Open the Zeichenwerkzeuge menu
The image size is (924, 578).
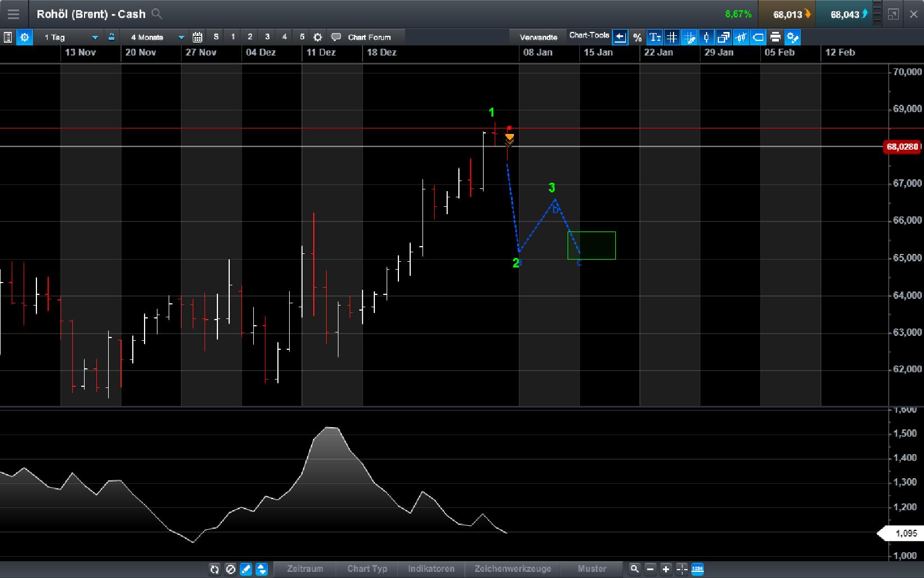pos(512,569)
